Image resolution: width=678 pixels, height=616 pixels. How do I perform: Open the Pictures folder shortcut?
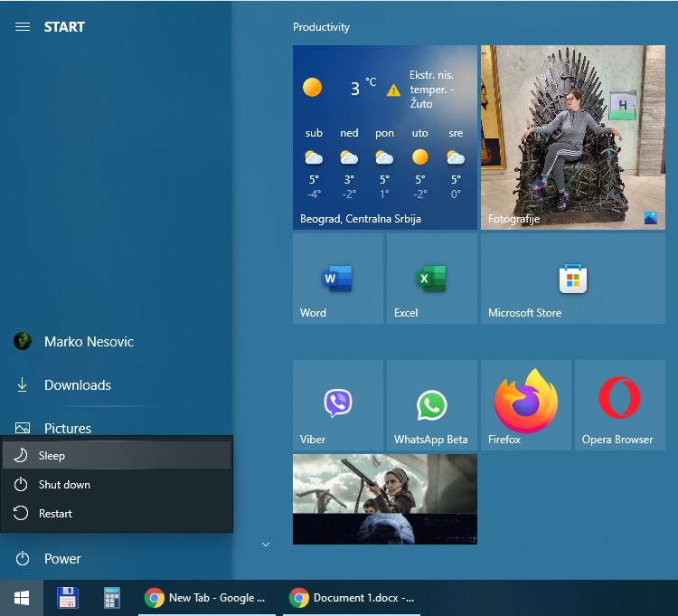[x=116, y=428]
